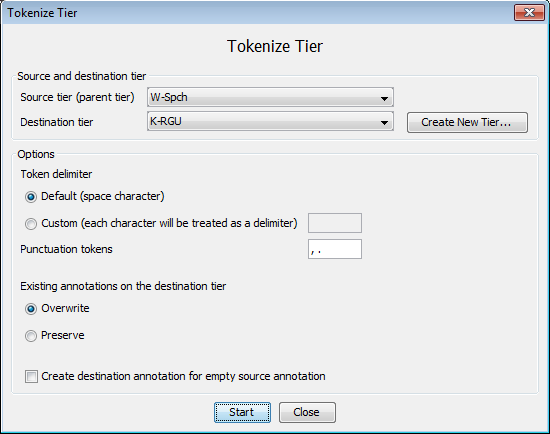The height and width of the screenshot is (434, 550).
Task: Click the Overwrite option label
Action: point(65,308)
